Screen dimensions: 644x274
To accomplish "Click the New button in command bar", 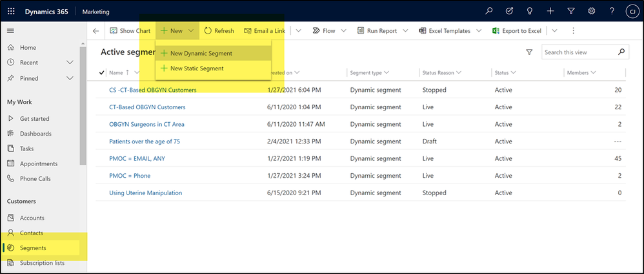I will (171, 31).
